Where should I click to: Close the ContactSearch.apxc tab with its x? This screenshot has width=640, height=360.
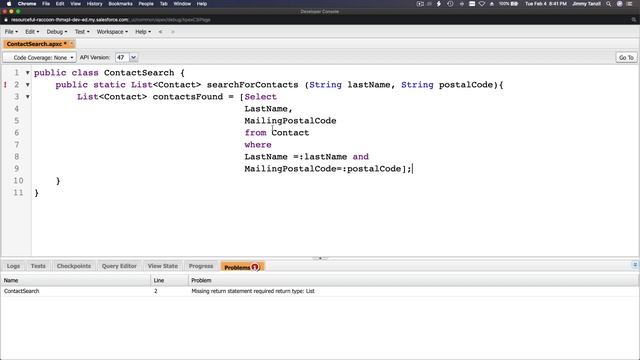pos(71,44)
